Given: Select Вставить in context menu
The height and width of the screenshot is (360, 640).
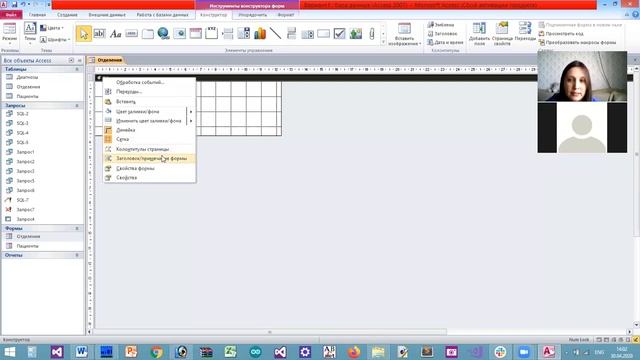Looking at the screenshot, I should [x=149, y=102].
